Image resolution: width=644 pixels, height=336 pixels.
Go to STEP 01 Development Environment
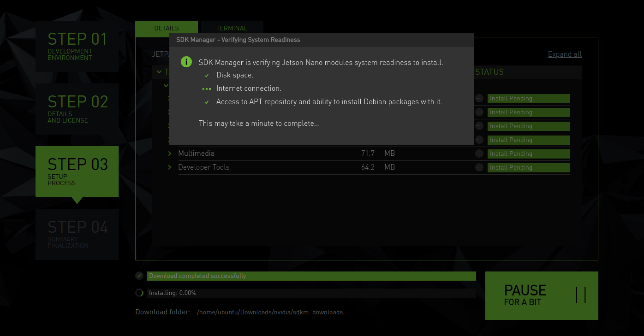pyautogui.click(x=77, y=46)
